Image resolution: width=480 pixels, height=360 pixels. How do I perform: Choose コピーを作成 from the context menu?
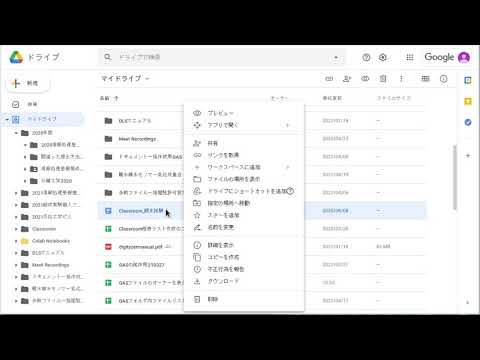[244, 257]
